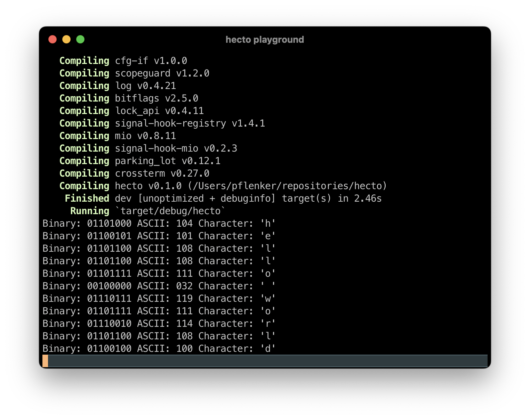Click the binary line showing ASCII 114 'r'
This screenshot has width=530, height=420.
click(x=159, y=323)
